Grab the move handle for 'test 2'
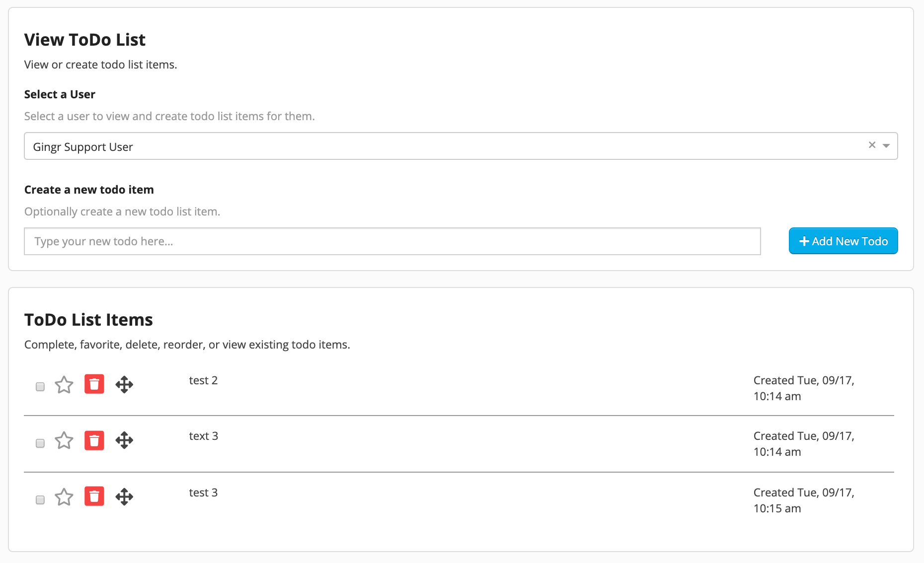 pos(124,384)
